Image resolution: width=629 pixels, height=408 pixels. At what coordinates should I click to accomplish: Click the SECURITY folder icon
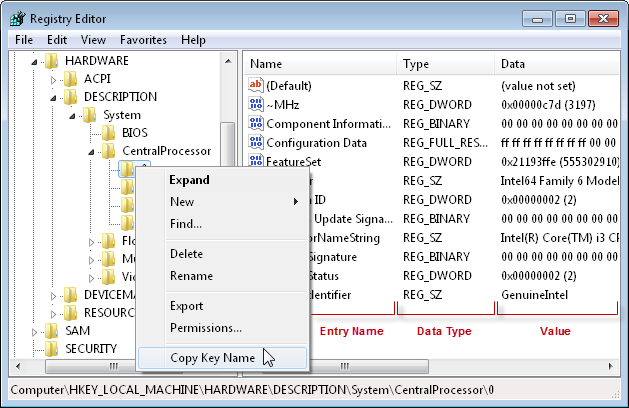pos(52,349)
